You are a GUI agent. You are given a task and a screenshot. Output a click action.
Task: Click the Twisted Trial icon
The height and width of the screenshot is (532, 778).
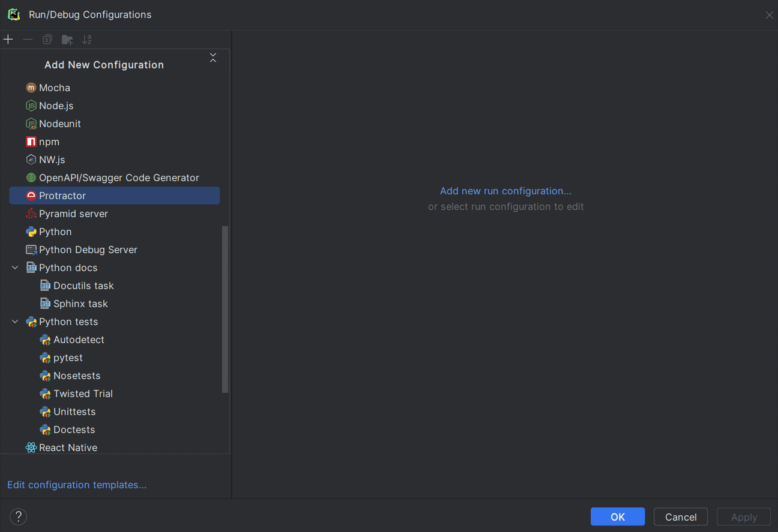pos(46,393)
